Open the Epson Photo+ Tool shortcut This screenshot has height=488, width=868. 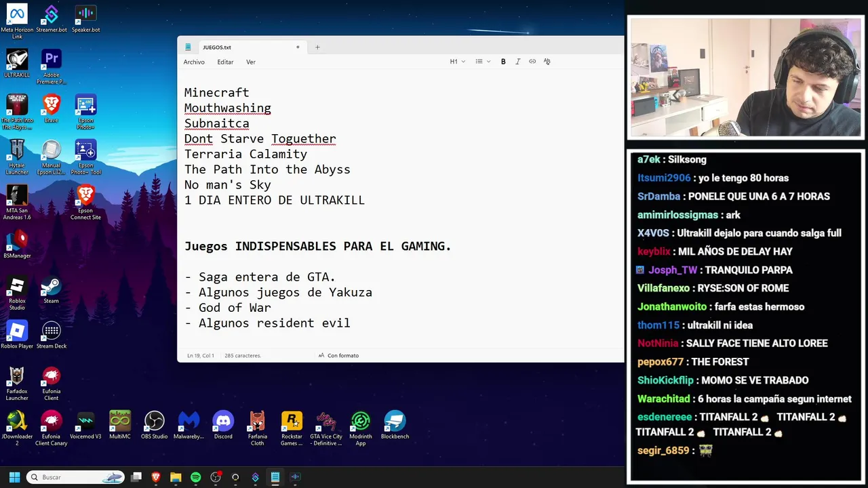tap(85, 157)
